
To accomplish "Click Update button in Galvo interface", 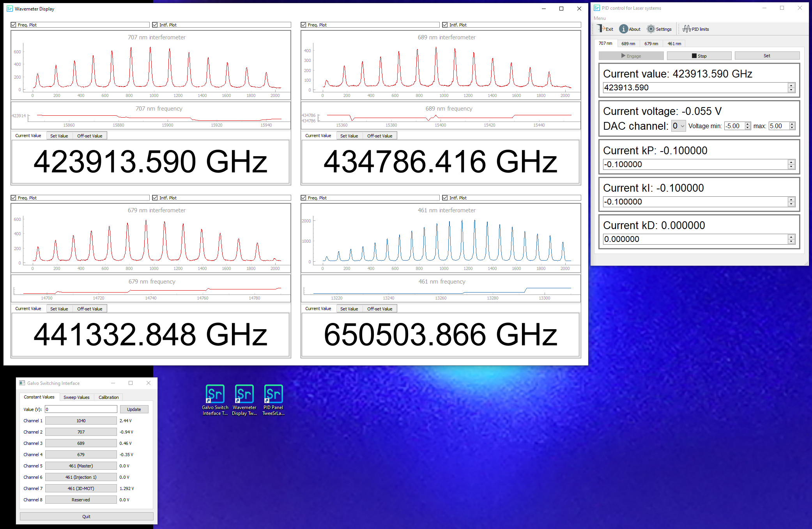I will coord(134,409).
